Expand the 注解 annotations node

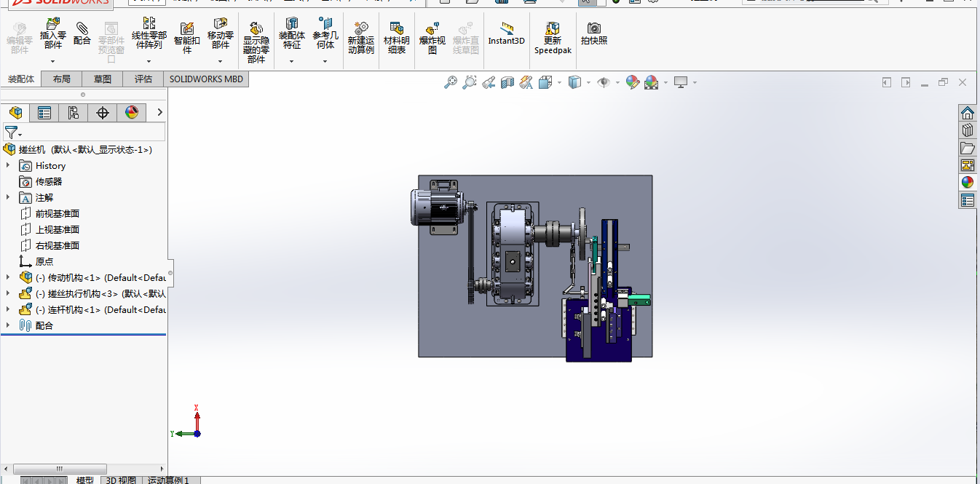pos(8,198)
